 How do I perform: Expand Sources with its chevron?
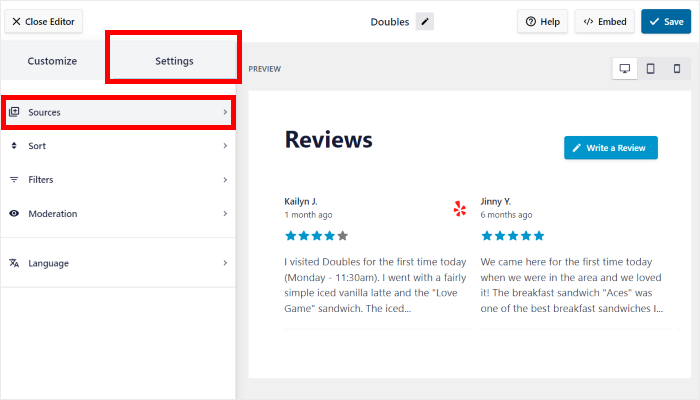click(x=225, y=112)
